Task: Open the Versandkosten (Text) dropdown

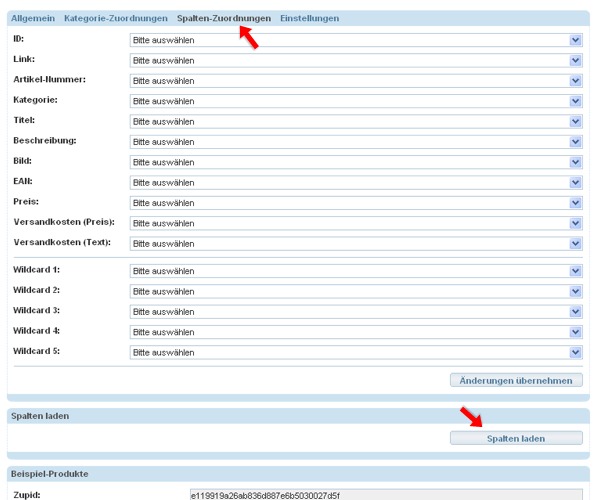Action: point(356,244)
